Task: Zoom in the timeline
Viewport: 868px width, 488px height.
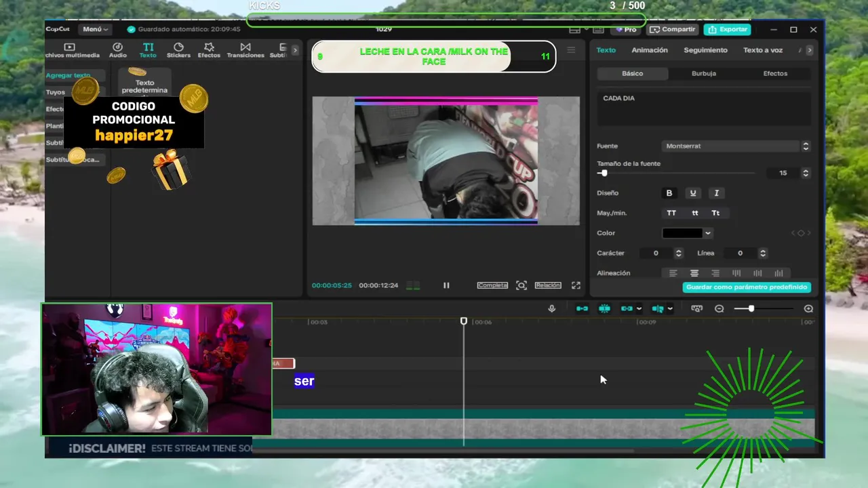Action: pyautogui.click(x=808, y=308)
